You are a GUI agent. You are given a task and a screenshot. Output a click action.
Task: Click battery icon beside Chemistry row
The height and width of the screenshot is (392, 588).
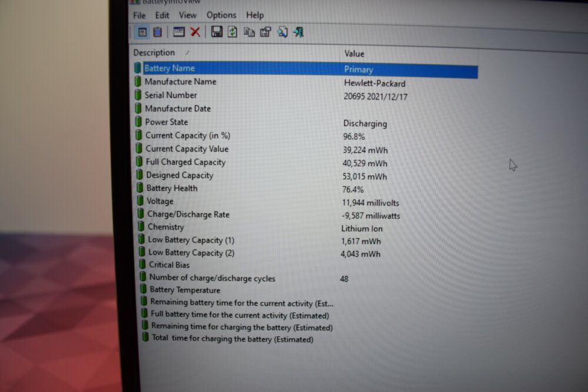pos(141,226)
